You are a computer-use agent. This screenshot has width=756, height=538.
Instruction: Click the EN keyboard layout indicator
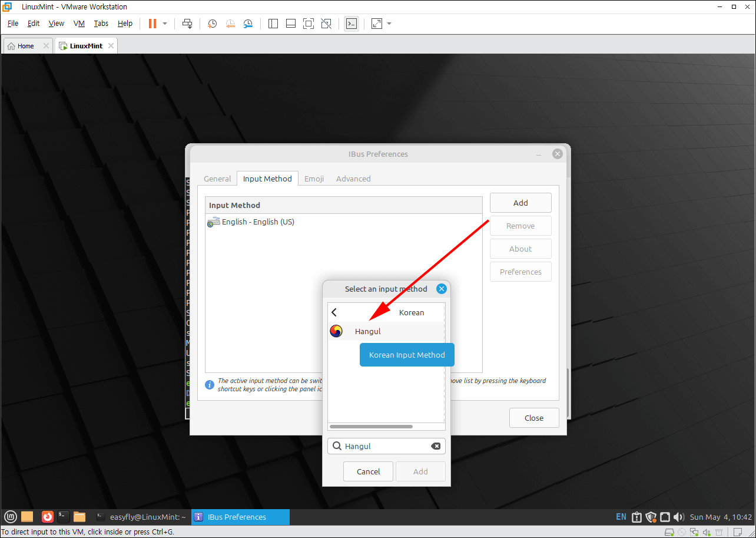(x=621, y=517)
